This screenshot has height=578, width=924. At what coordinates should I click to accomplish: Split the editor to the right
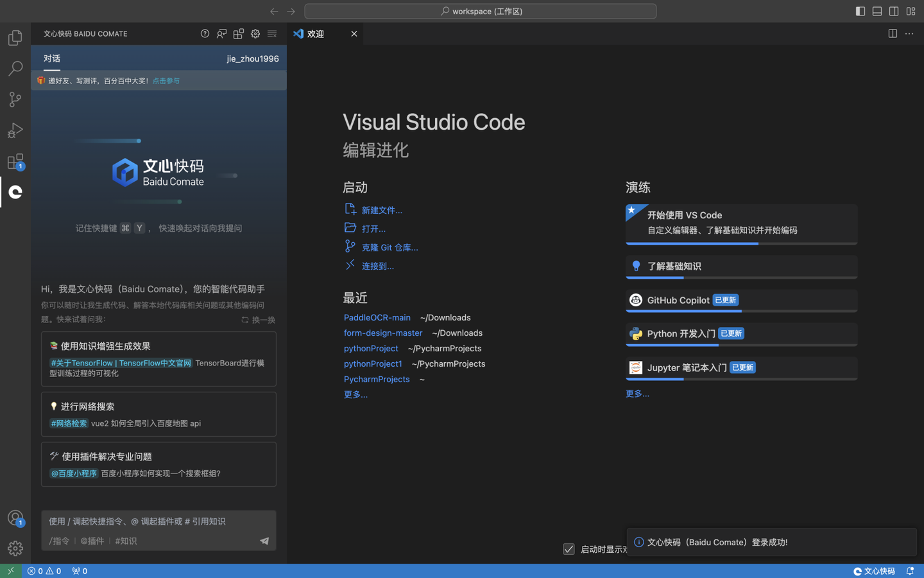point(893,33)
